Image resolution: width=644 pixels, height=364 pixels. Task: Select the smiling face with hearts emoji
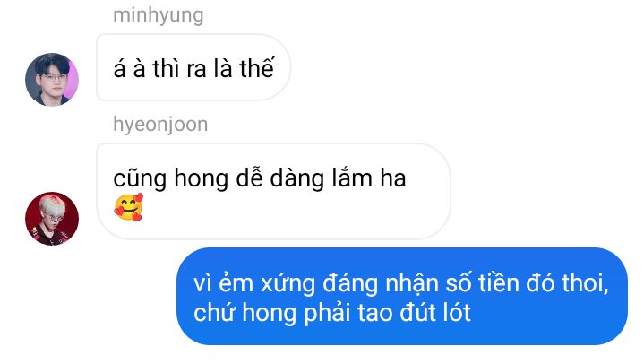click(x=129, y=207)
